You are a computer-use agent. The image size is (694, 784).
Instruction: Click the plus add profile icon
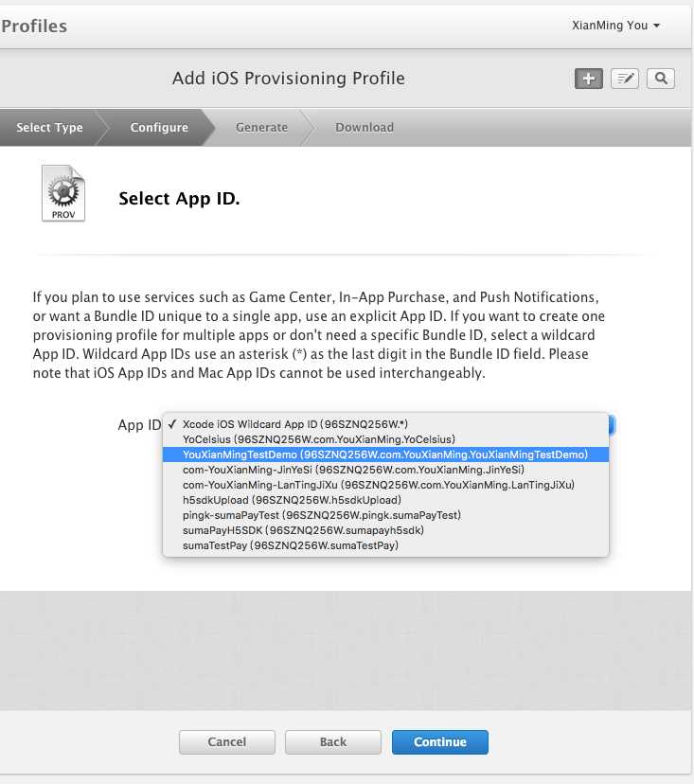click(589, 79)
